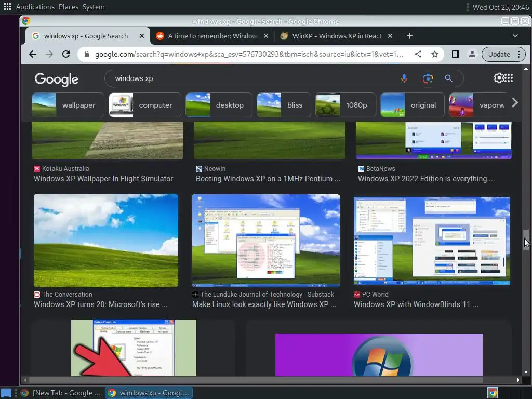Search by image with Google Lens icon
532x399 pixels.
pos(428,79)
